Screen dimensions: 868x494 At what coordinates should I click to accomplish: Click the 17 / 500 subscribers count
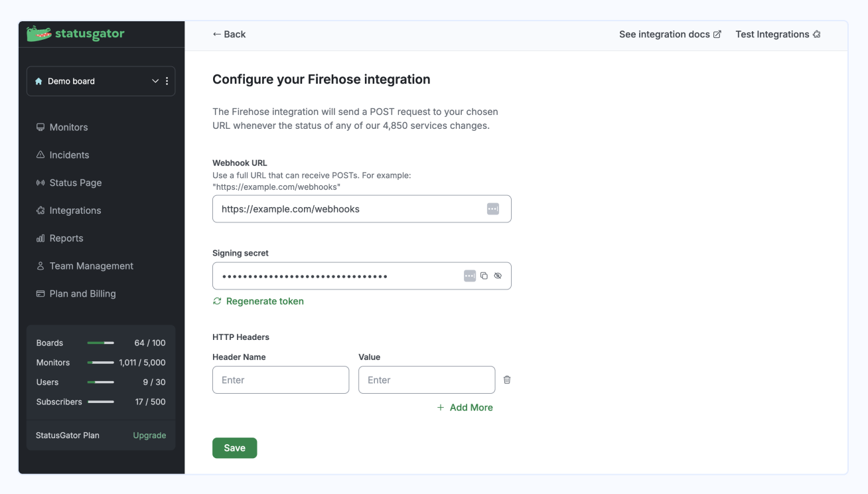[x=151, y=402]
